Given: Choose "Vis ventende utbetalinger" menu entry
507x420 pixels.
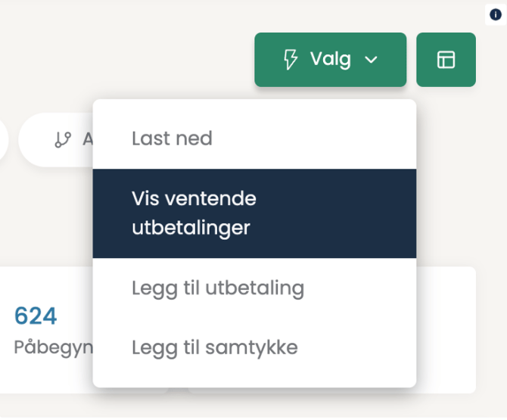Looking at the screenshot, I should [x=194, y=213].
